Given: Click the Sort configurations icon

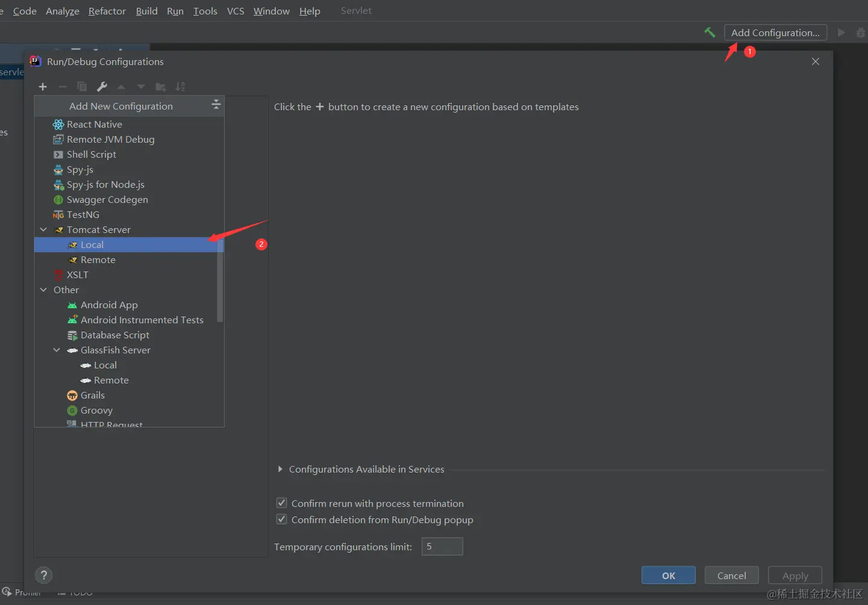Looking at the screenshot, I should pyautogui.click(x=180, y=87).
